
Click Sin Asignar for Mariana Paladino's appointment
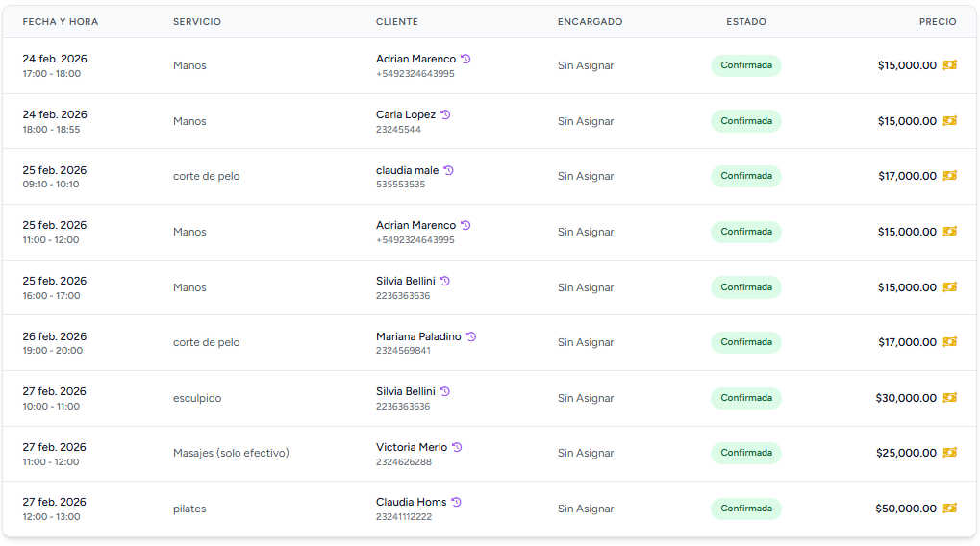[586, 342]
